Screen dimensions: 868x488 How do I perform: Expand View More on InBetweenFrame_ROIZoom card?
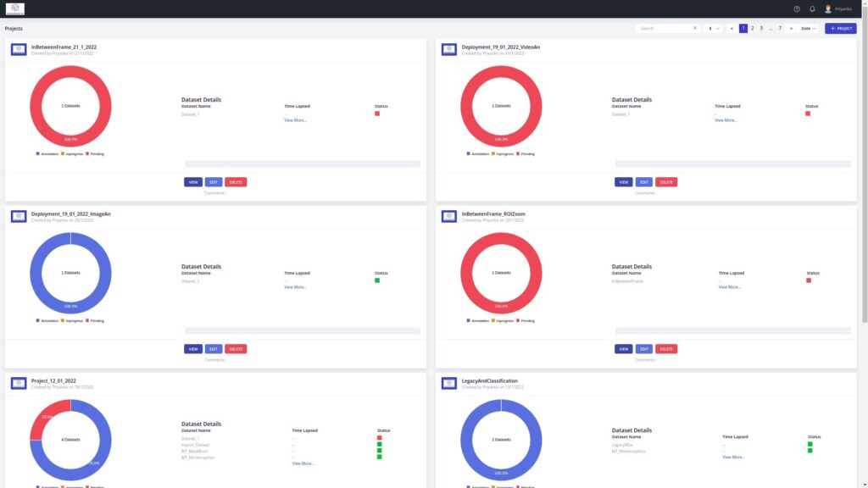click(x=730, y=287)
